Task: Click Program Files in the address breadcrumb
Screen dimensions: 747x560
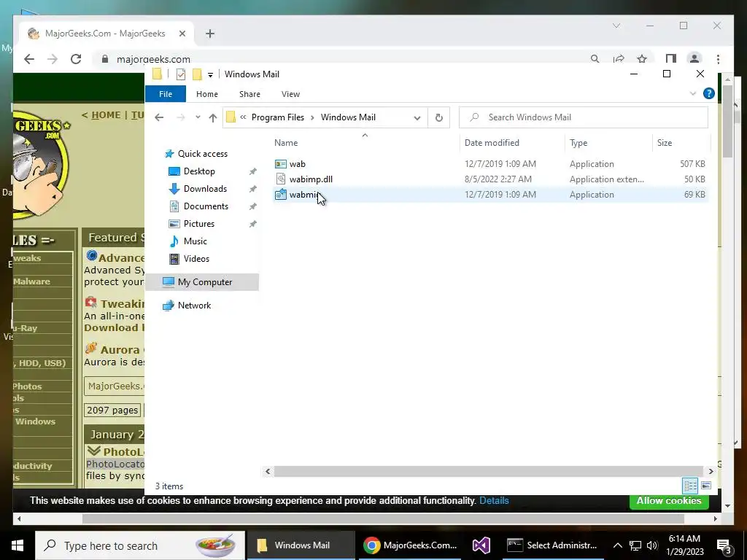Action: (278, 117)
